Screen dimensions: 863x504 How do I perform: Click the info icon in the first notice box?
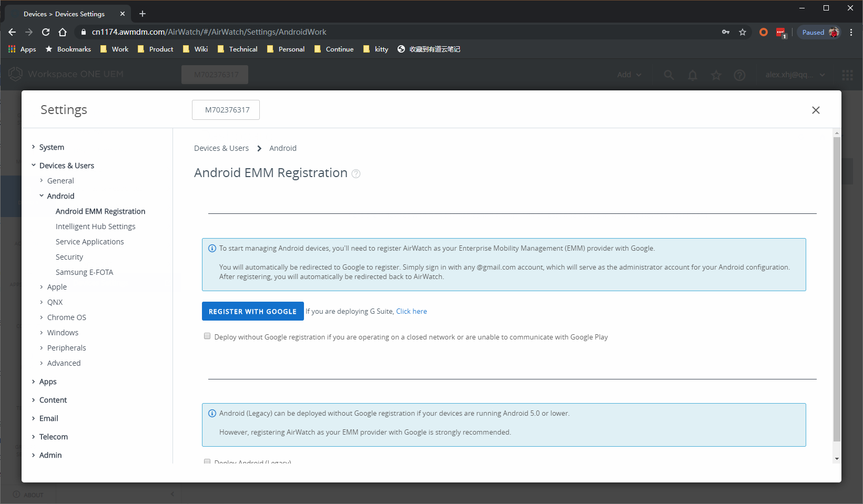coord(212,248)
